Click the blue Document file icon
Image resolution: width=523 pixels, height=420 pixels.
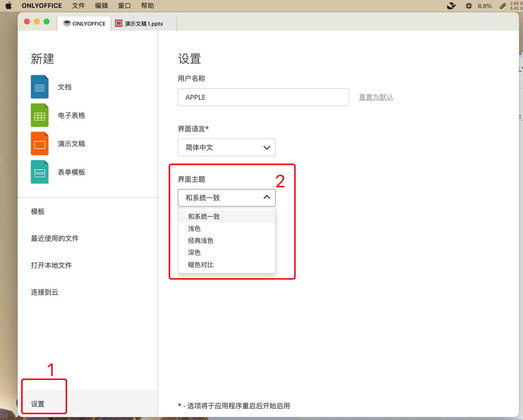pos(40,87)
